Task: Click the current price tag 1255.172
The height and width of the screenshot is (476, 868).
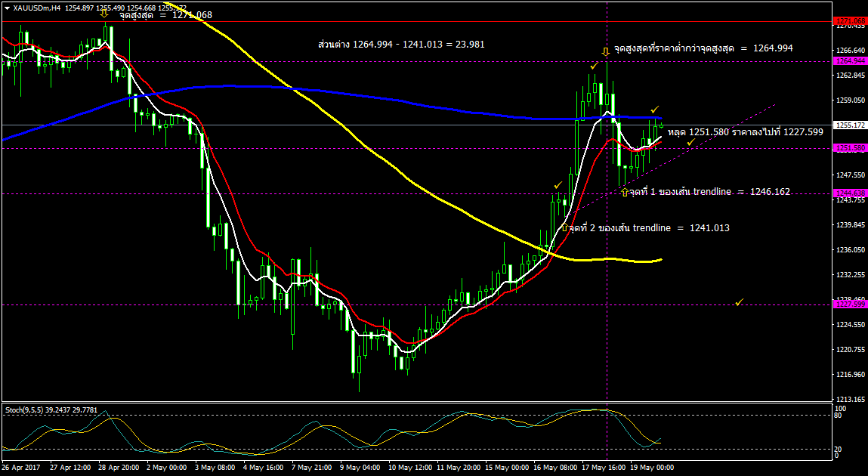Action: click(x=851, y=125)
